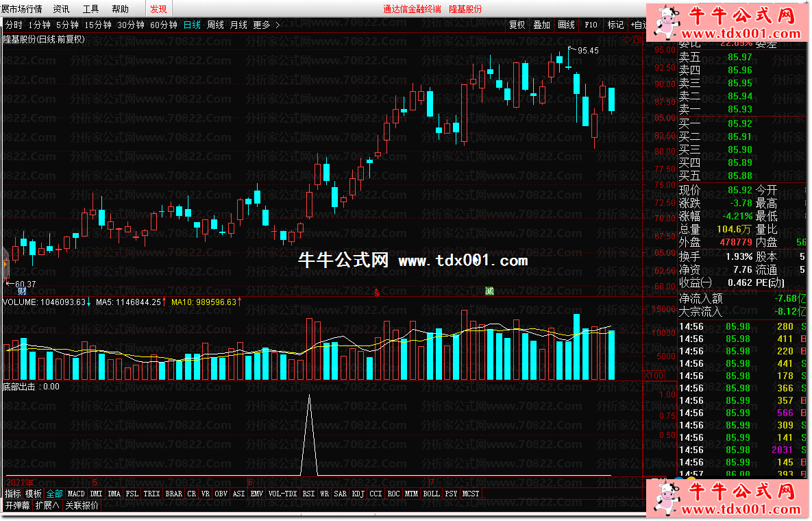Select the 5分钟 timeframe
Viewport: 812px width, 521px height.
tap(67, 25)
